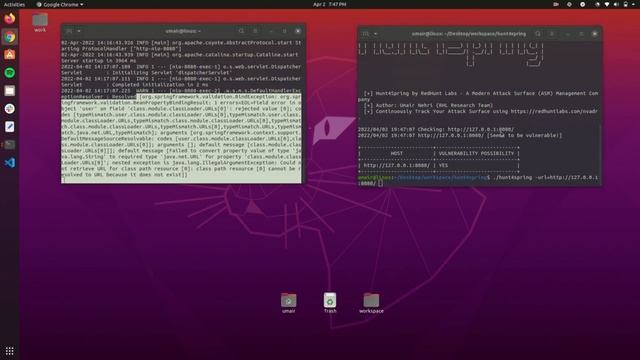The image size is (640, 360).
Task: Click the search icon in the hunt4spring terminal
Action: click(x=538, y=34)
